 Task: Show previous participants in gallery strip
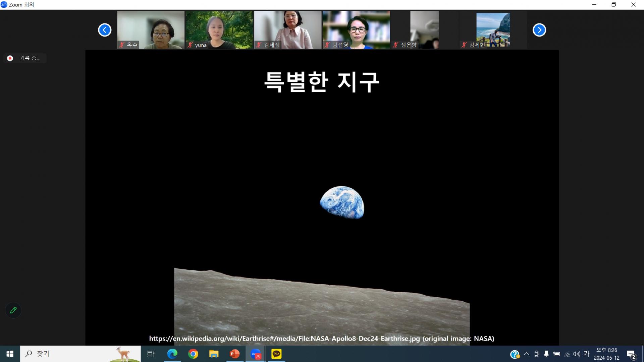point(105,30)
